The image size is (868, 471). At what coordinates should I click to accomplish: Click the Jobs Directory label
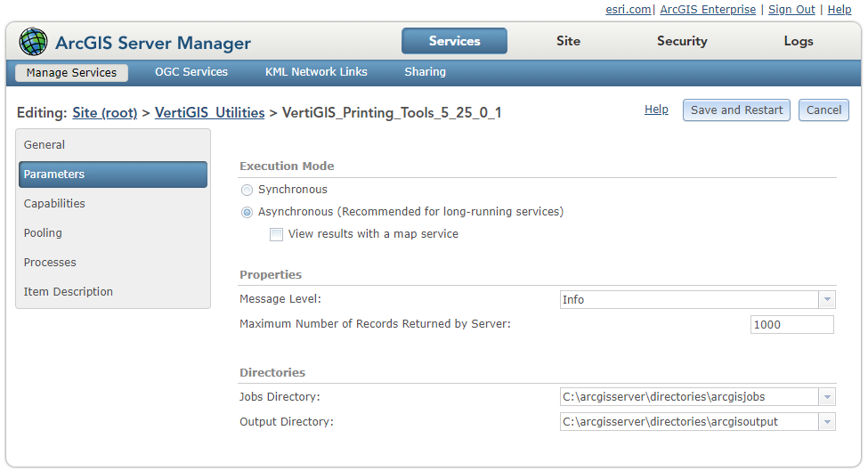pos(280,397)
